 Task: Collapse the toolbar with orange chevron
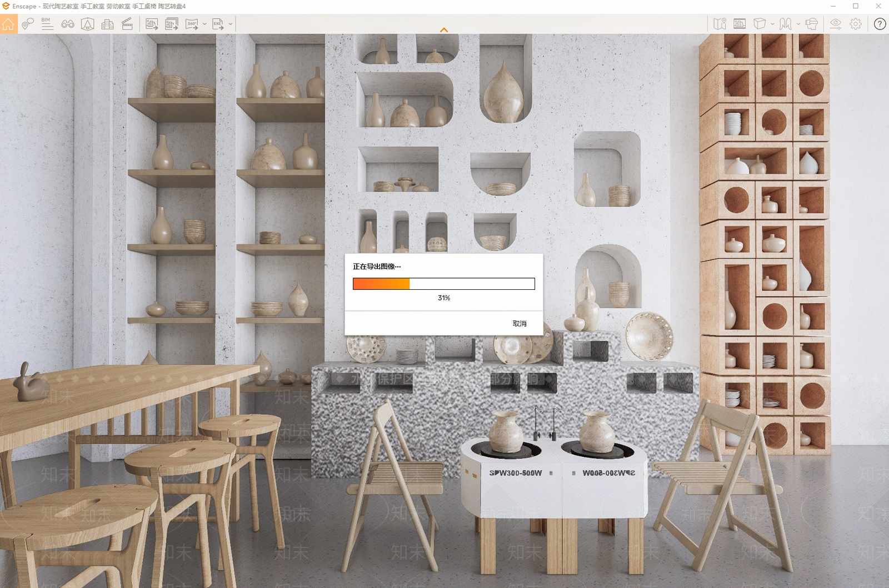444,30
